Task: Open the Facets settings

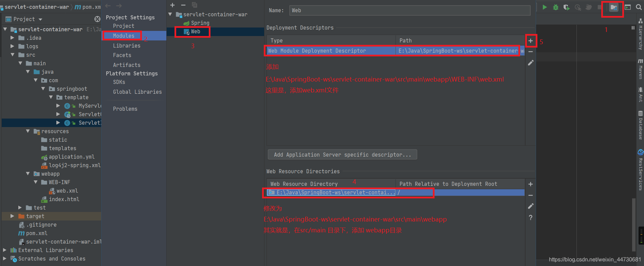Action: [122, 55]
